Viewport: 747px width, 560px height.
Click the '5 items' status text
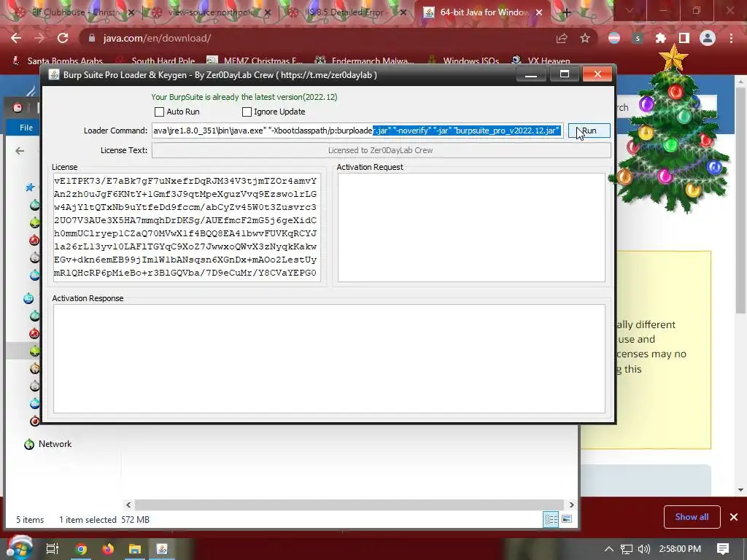click(30, 519)
